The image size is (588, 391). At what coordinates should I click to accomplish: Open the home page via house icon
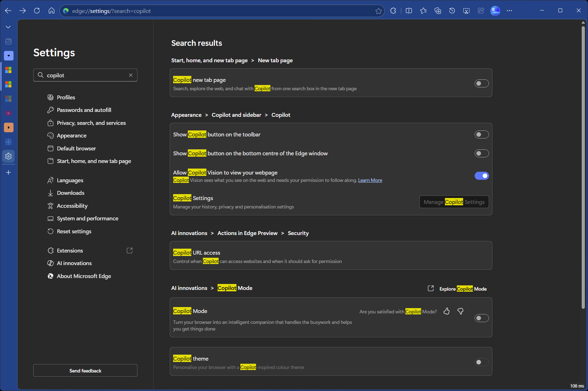(51, 11)
